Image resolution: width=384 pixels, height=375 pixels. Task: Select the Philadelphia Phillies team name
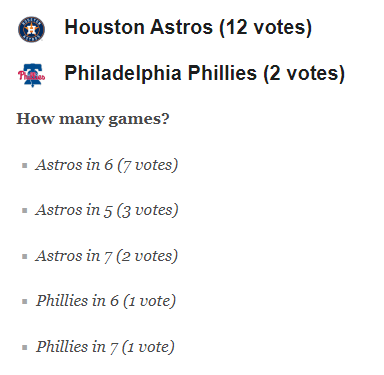tap(161, 73)
